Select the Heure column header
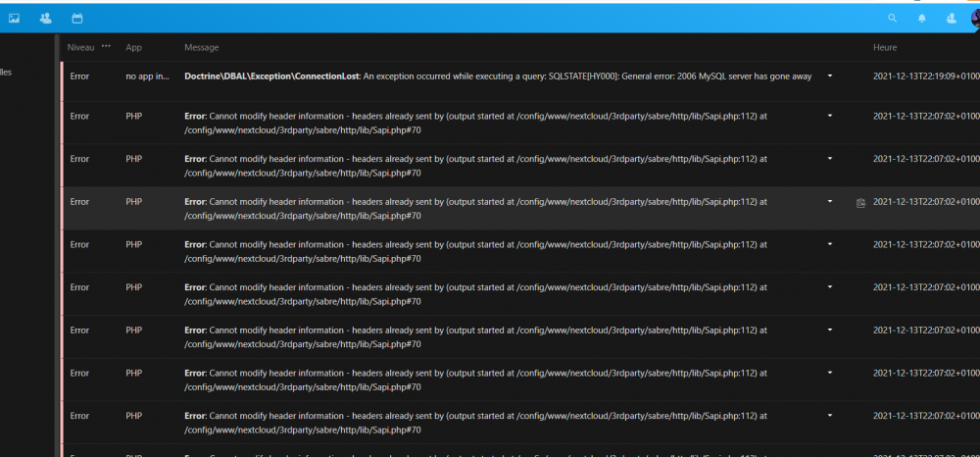Image resolution: width=980 pixels, height=457 pixels. (x=885, y=47)
